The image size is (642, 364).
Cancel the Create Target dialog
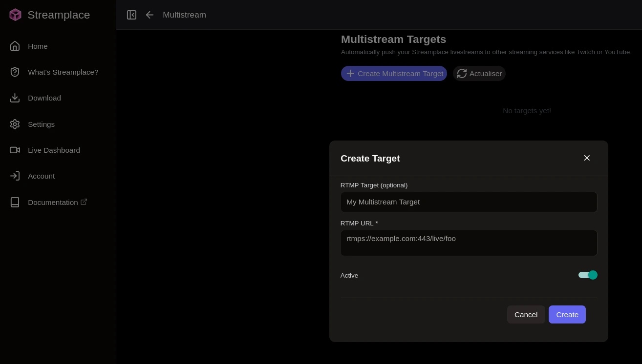click(526, 315)
